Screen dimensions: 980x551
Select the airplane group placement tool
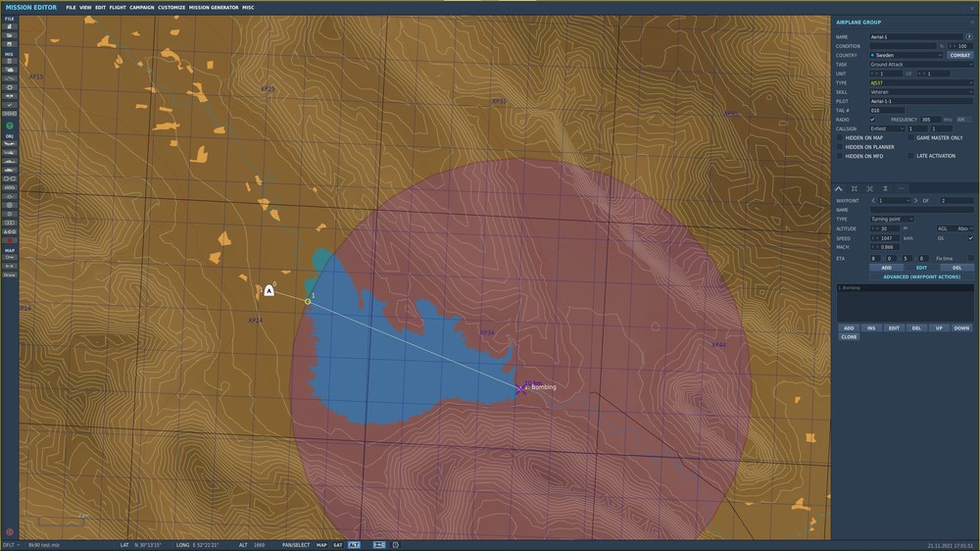click(10, 143)
